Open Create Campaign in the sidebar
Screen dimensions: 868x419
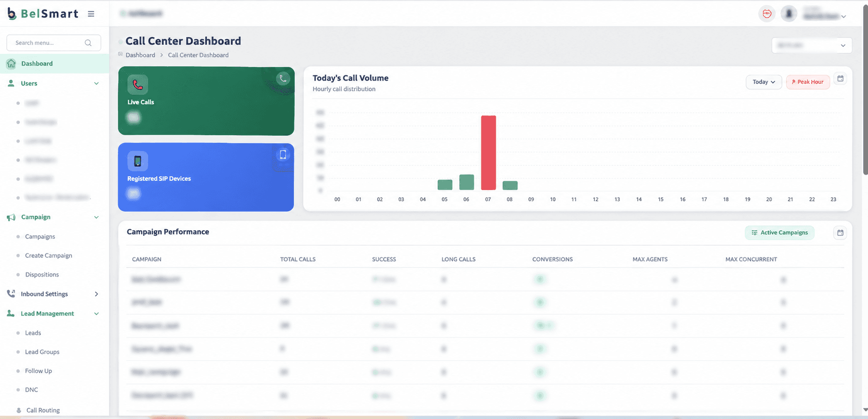point(49,255)
